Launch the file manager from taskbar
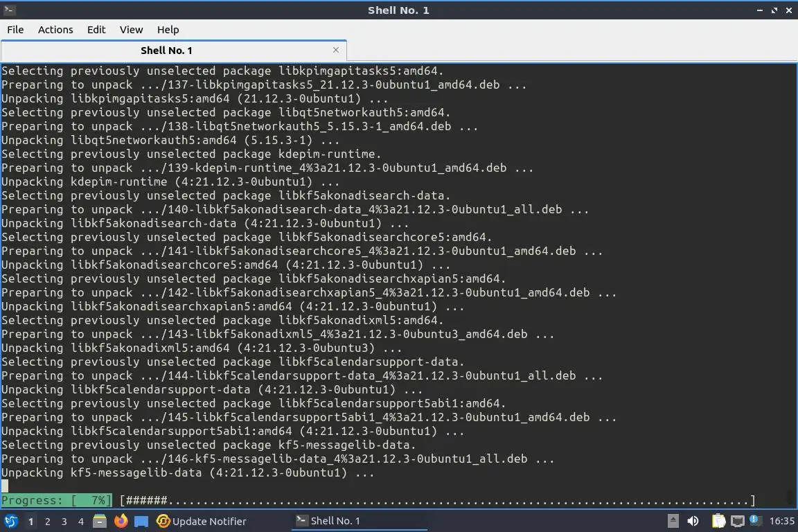 (x=100, y=522)
